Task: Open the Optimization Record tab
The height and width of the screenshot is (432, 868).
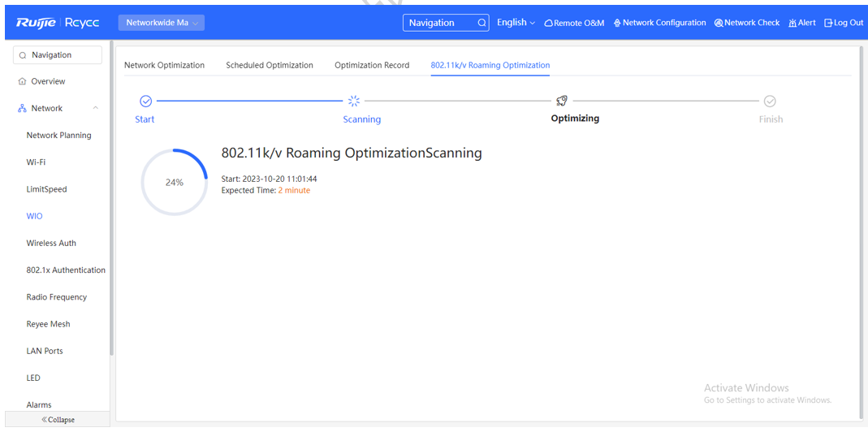Action: point(372,65)
